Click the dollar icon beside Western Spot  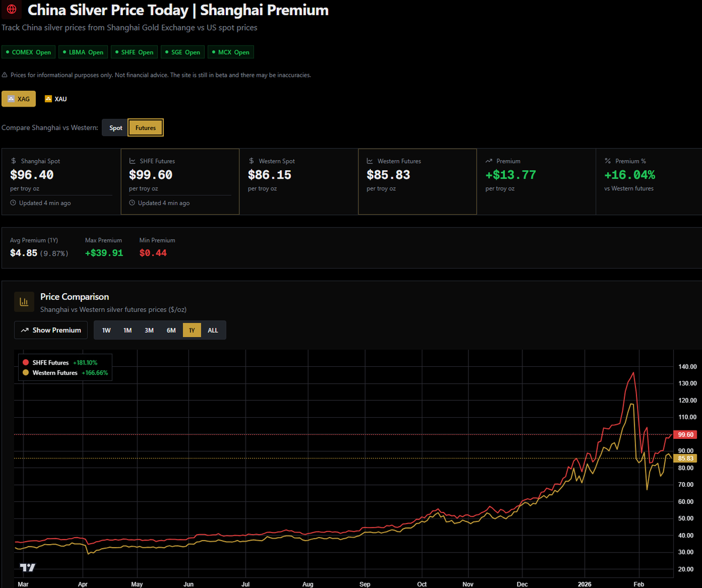point(251,161)
